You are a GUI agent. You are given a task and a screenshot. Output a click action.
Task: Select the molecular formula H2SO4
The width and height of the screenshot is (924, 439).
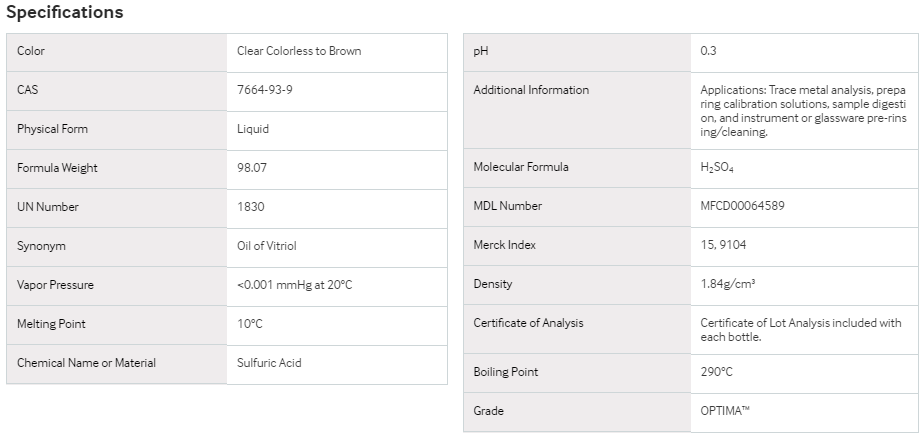pos(717,167)
